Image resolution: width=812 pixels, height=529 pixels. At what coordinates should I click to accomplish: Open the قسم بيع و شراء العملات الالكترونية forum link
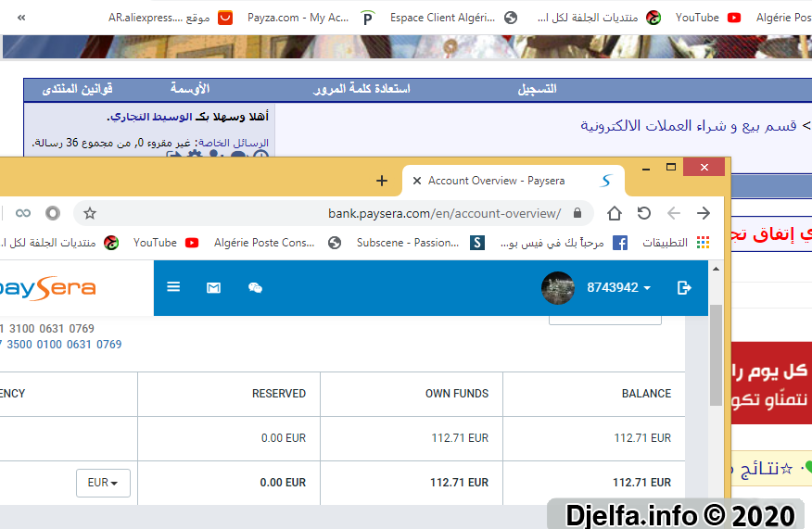(x=688, y=126)
